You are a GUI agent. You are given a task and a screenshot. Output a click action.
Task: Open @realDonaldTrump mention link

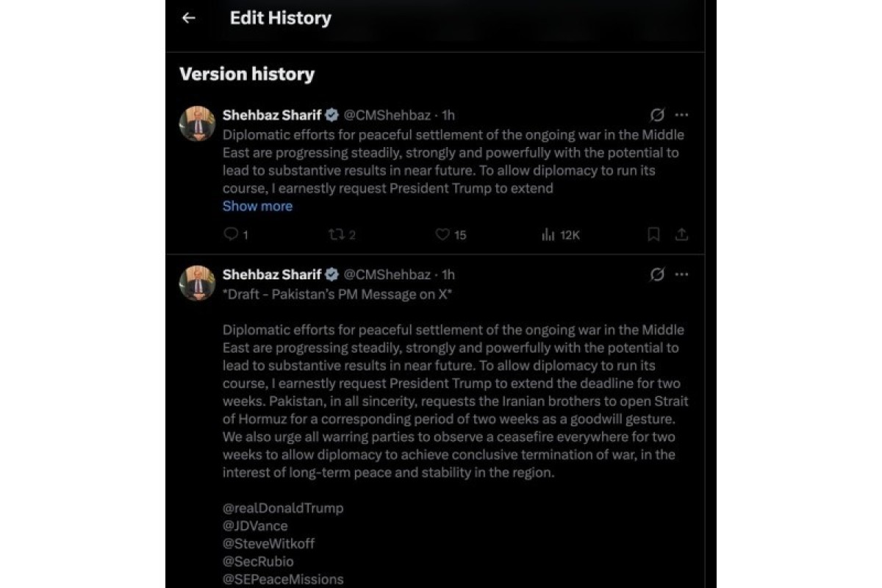[x=283, y=508]
